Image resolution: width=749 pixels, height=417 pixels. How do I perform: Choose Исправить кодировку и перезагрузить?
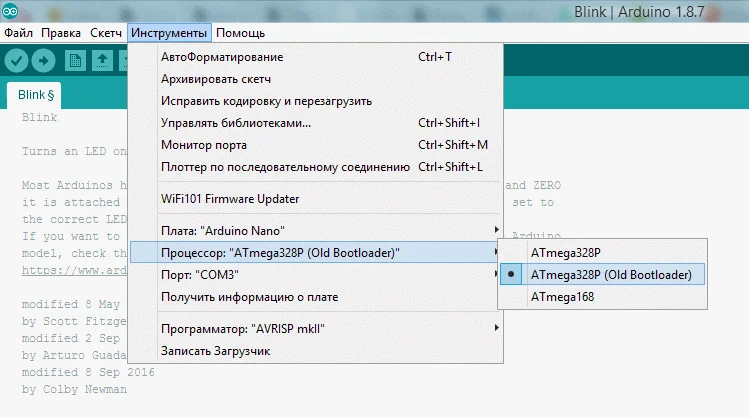pyautogui.click(x=316, y=101)
